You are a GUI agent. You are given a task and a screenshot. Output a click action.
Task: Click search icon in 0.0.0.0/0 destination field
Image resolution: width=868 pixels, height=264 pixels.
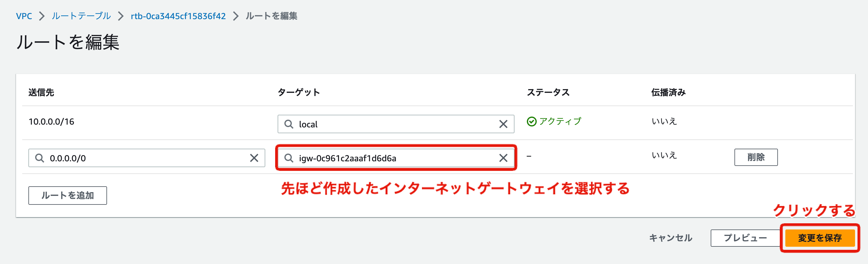(x=40, y=158)
